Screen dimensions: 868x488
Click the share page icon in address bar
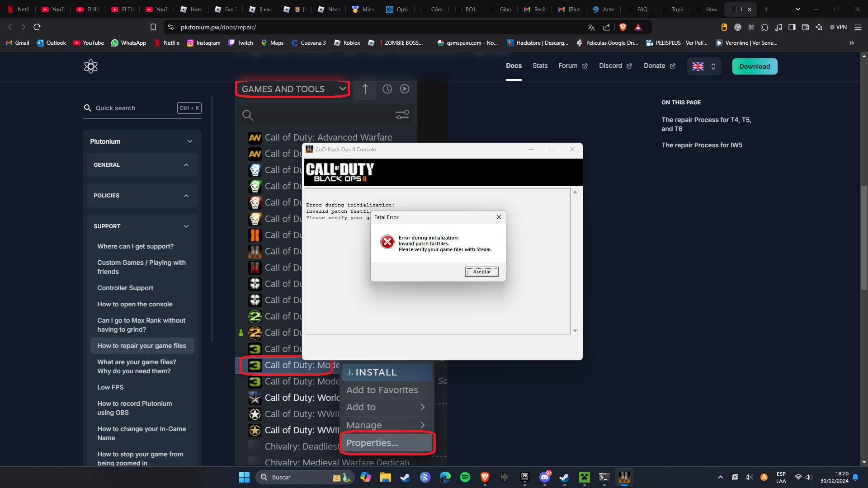(607, 27)
